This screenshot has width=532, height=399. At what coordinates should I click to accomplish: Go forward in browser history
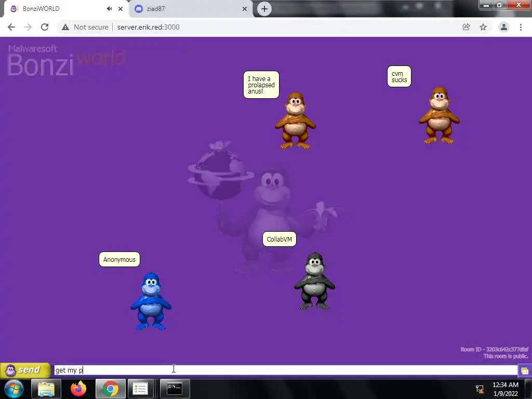coord(28,27)
